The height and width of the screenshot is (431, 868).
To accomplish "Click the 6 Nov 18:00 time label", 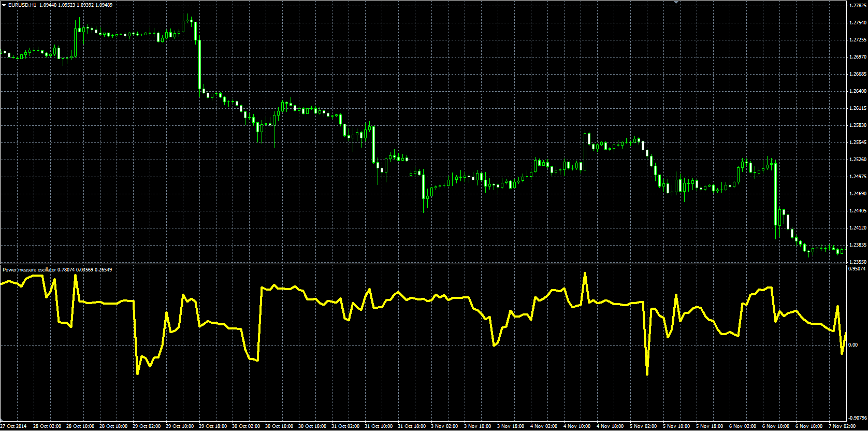I will [x=809, y=426].
